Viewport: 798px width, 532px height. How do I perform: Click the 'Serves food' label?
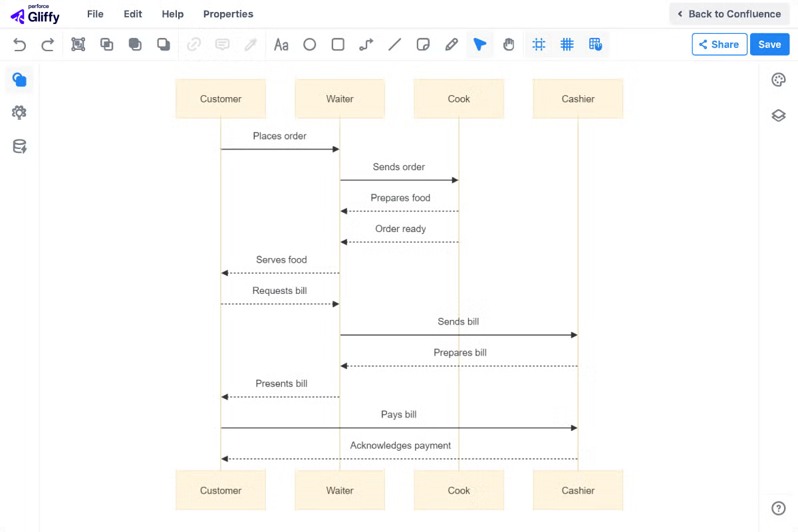tap(281, 260)
